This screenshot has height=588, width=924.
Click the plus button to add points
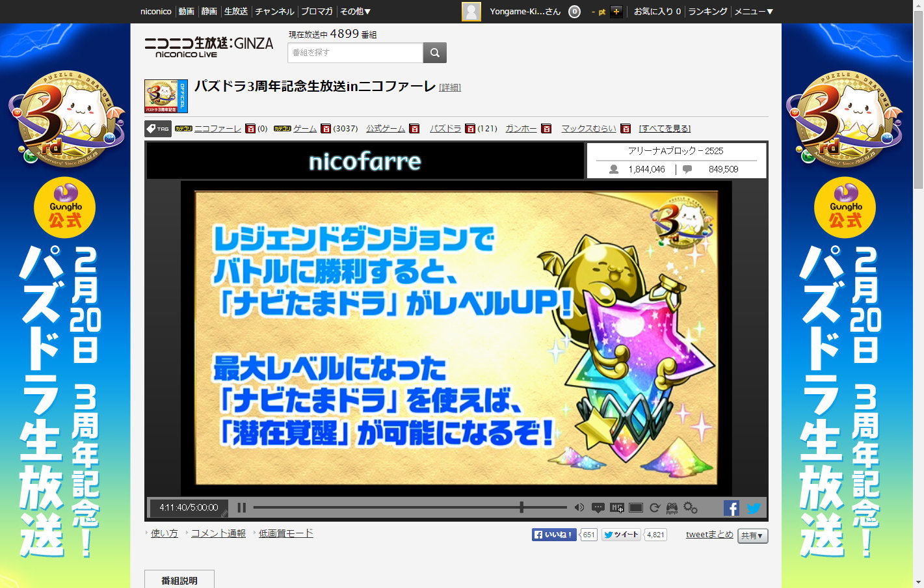(616, 12)
